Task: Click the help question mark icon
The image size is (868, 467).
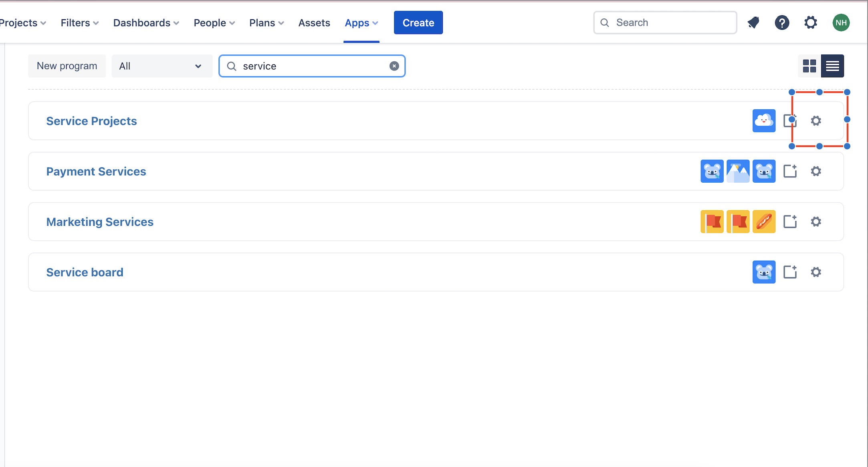Action: [x=782, y=23]
